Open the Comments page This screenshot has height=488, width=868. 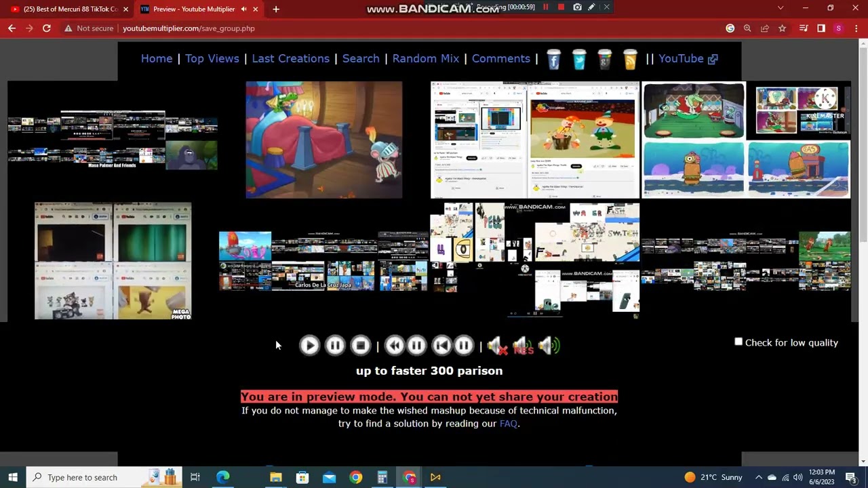(501, 58)
